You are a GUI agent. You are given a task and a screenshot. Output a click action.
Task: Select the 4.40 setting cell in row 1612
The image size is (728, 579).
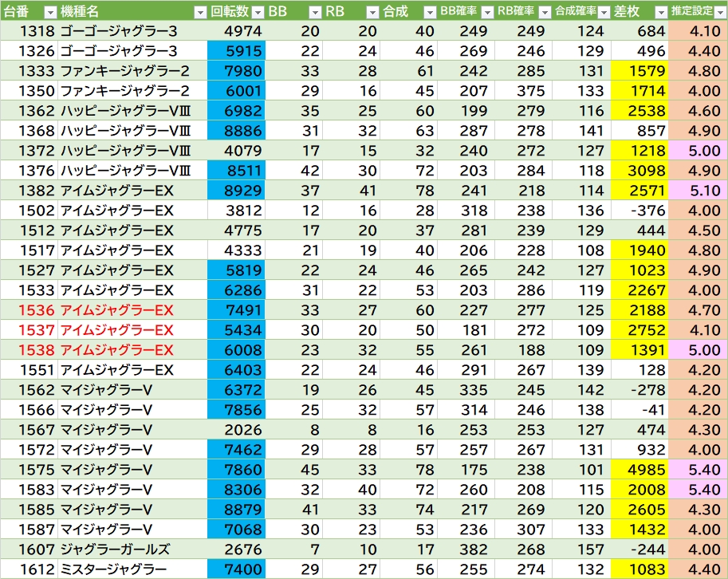[698, 569]
